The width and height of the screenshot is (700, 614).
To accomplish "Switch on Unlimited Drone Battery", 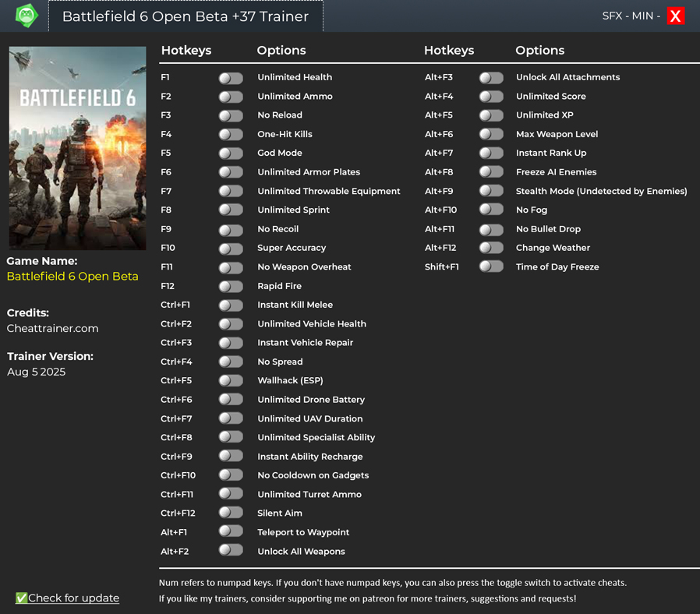I will tap(231, 400).
